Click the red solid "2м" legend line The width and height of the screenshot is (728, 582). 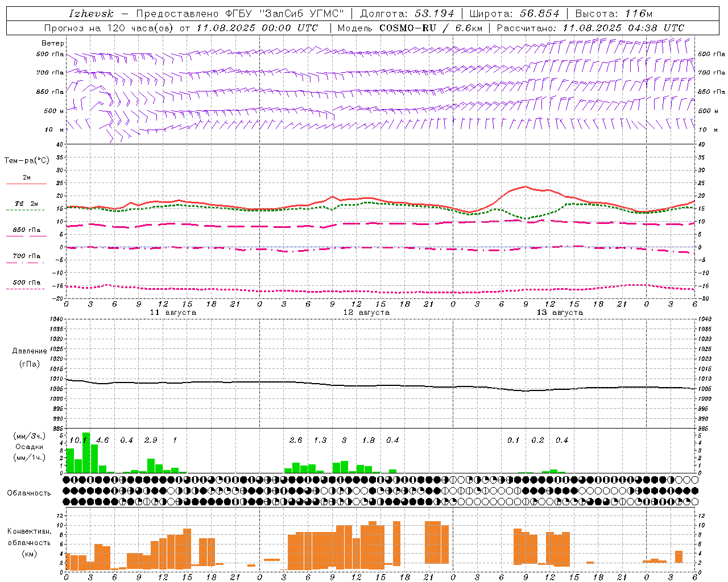tap(26, 184)
